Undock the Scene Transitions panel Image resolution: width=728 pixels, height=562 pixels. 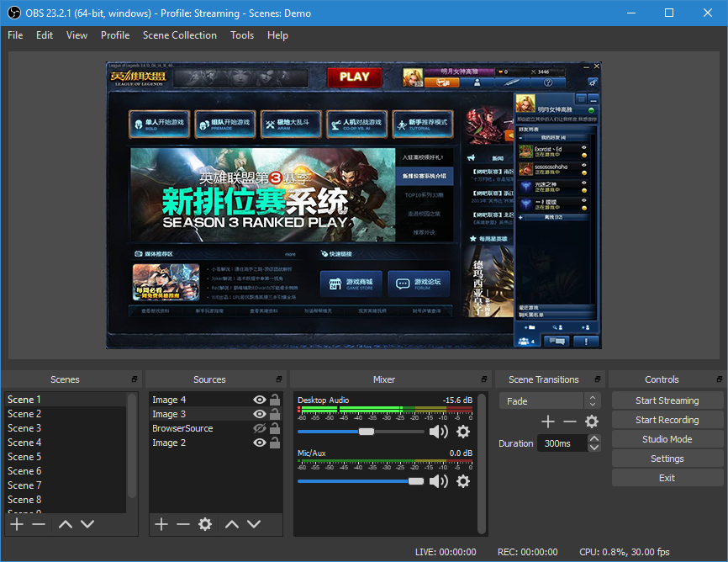[x=598, y=379]
